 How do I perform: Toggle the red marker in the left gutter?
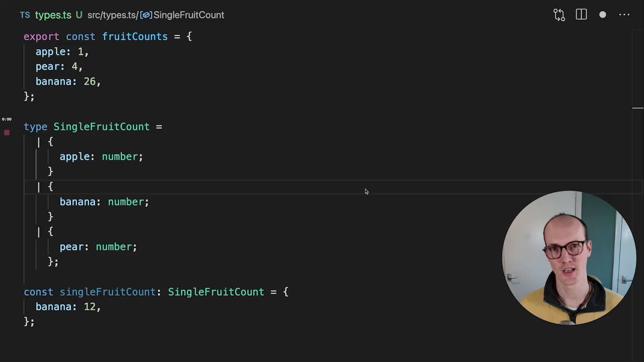(x=7, y=132)
